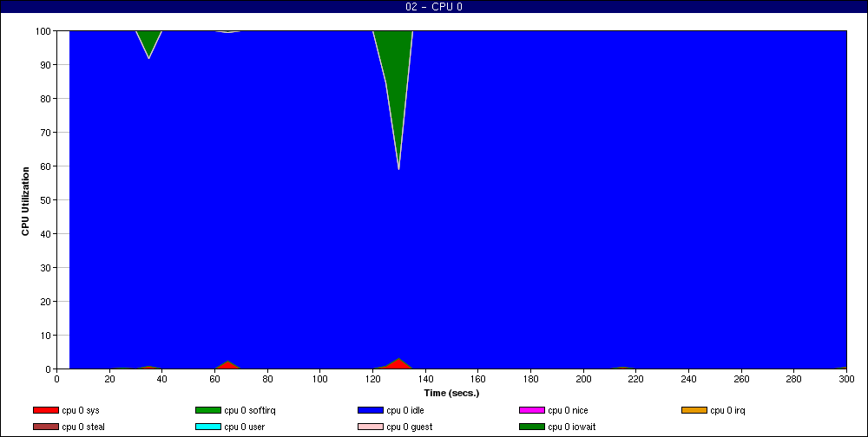The image size is (868, 437).
Task: Click the 'cpu 0 idle' legend label
Action: pyautogui.click(x=405, y=410)
